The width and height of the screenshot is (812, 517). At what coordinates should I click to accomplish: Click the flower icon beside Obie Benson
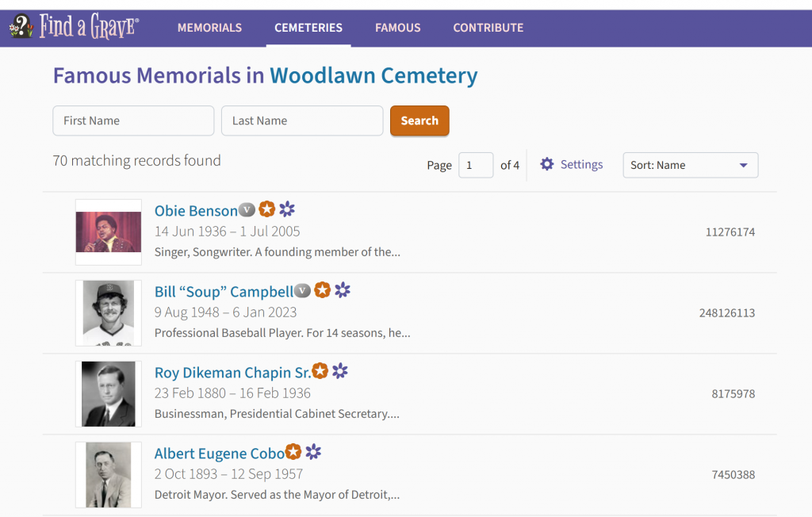point(287,209)
